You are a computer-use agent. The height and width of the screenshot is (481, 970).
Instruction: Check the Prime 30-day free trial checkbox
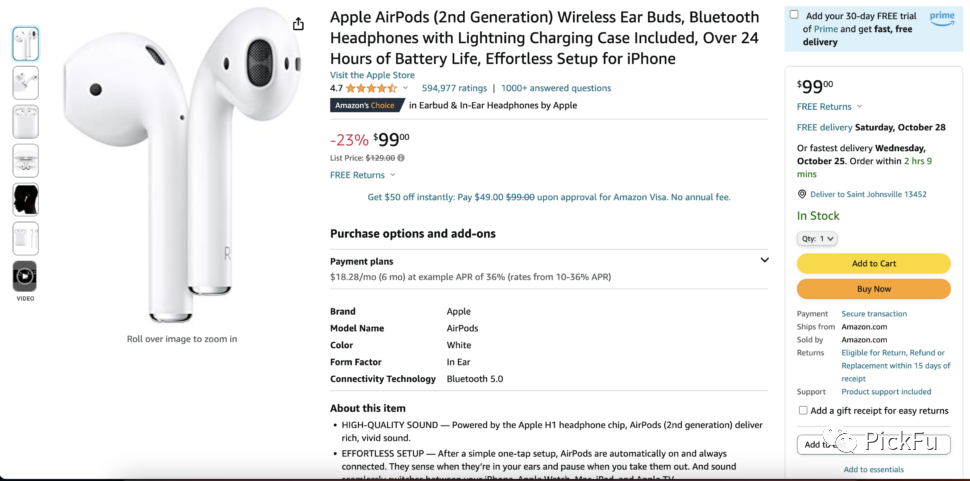click(x=794, y=15)
